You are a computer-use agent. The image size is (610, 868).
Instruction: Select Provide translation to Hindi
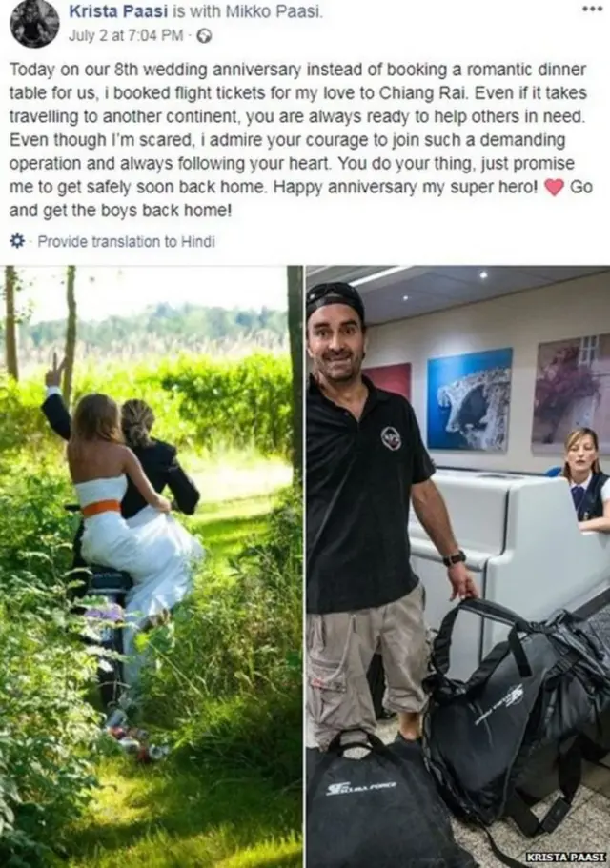point(126,241)
